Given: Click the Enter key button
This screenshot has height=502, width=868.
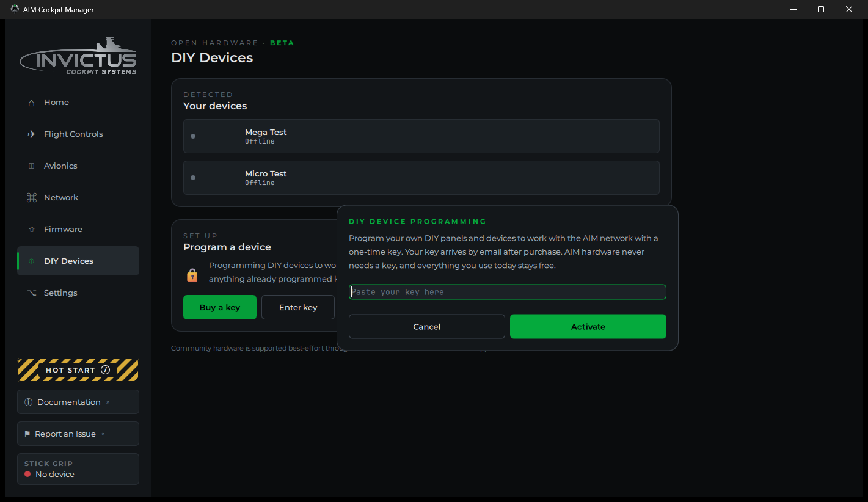Looking at the screenshot, I should click(298, 307).
